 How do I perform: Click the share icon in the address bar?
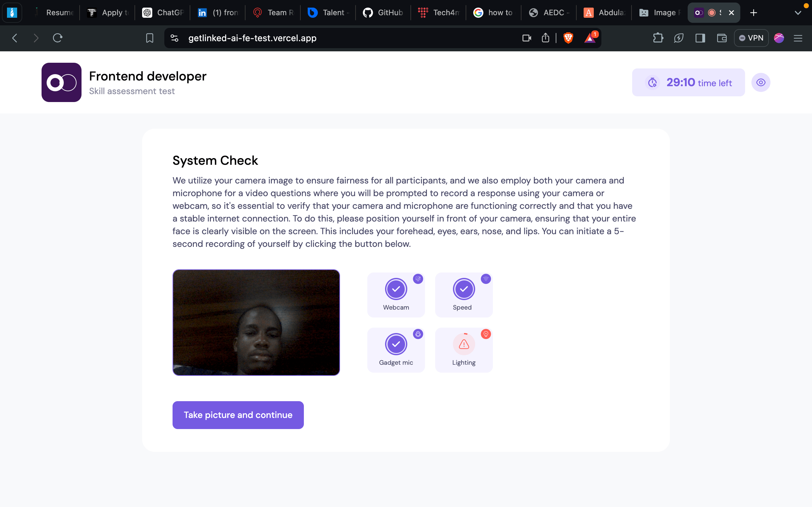545,38
